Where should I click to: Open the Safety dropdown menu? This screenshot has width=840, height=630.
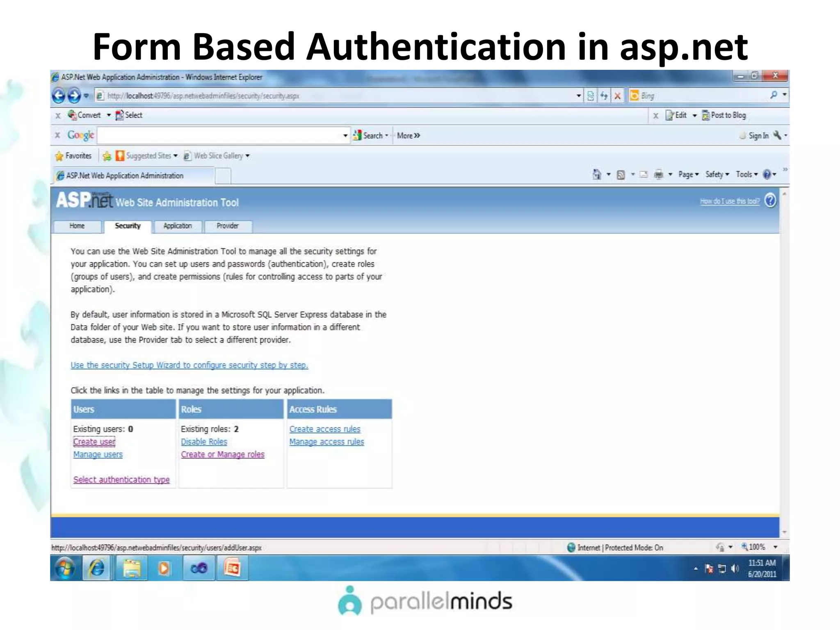pos(717,175)
